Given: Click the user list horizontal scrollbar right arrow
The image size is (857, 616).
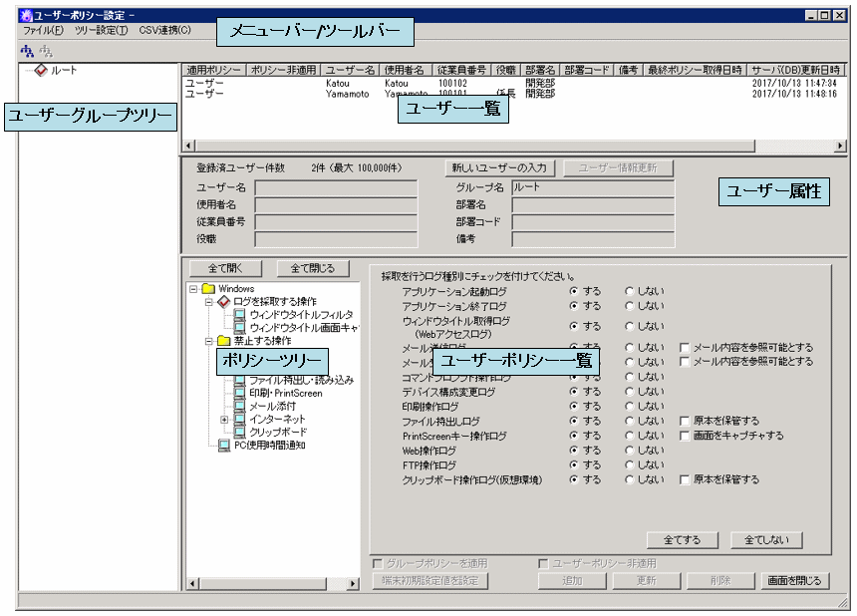Looking at the screenshot, I should 839,146.
